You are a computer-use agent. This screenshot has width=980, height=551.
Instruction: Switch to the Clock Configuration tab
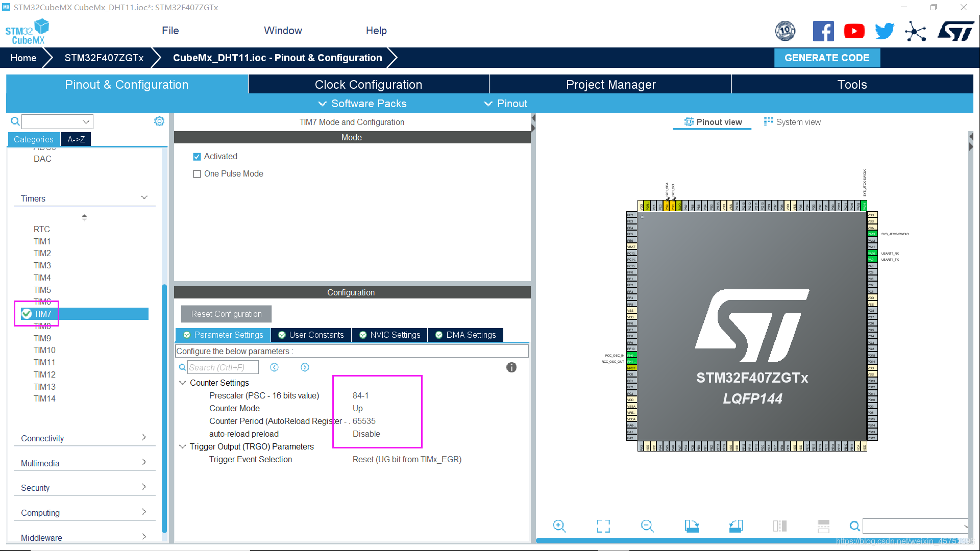tap(369, 84)
